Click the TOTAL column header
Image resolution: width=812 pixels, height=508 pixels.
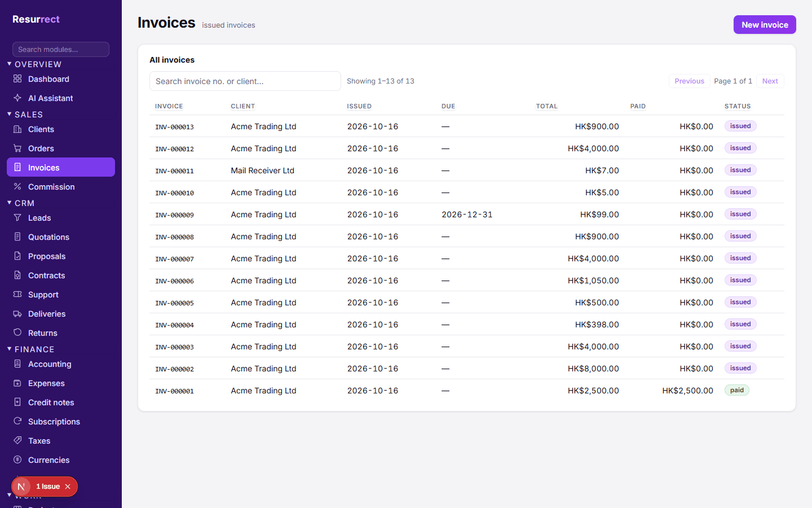coord(546,106)
